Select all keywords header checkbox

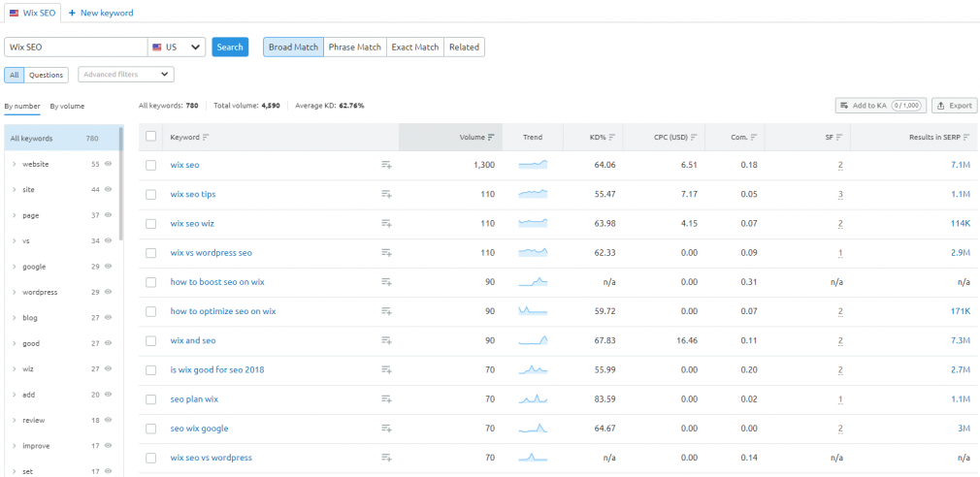(x=150, y=136)
